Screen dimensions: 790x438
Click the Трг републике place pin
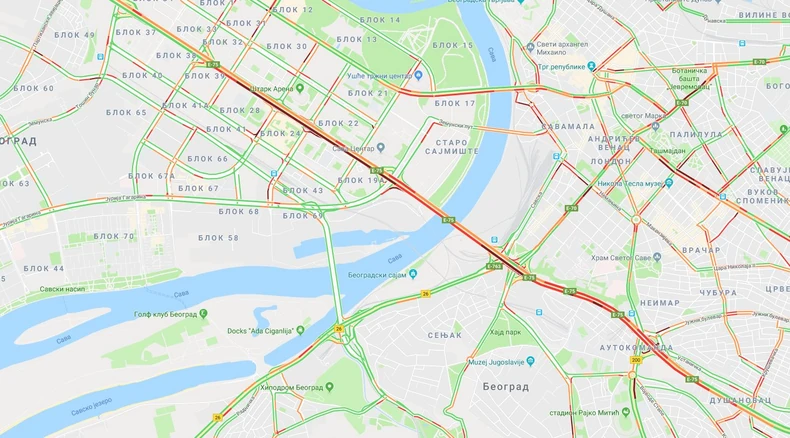[591, 66]
